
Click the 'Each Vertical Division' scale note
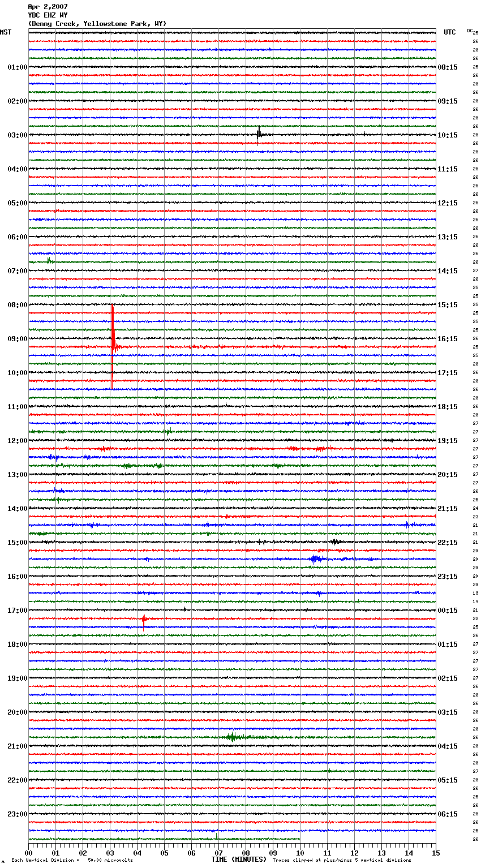[72, 861]
